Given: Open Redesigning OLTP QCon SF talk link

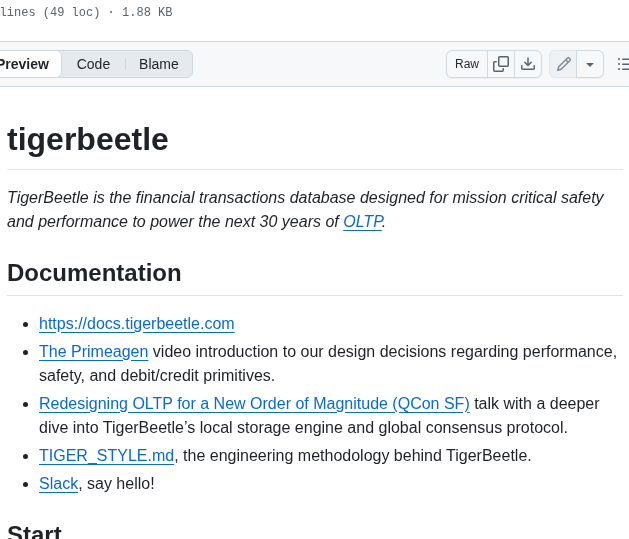Looking at the screenshot, I should coord(254,403).
